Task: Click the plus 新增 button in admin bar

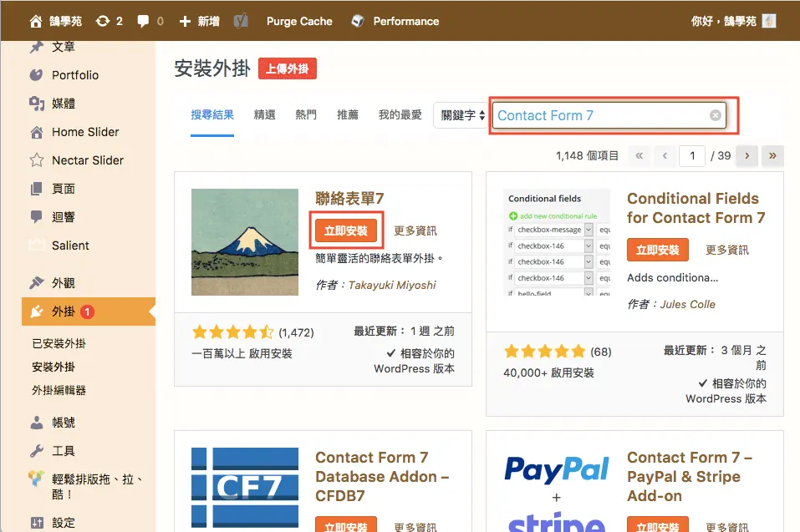Action: (x=200, y=22)
